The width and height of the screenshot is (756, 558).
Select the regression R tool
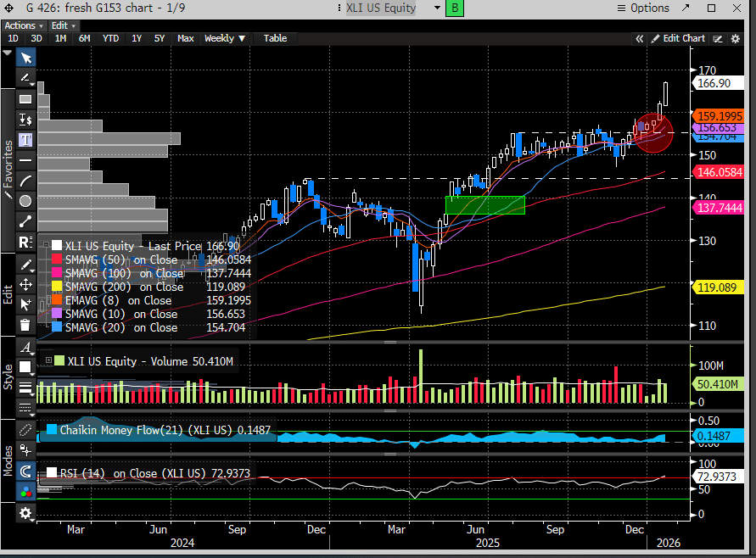tap(25, 242)
